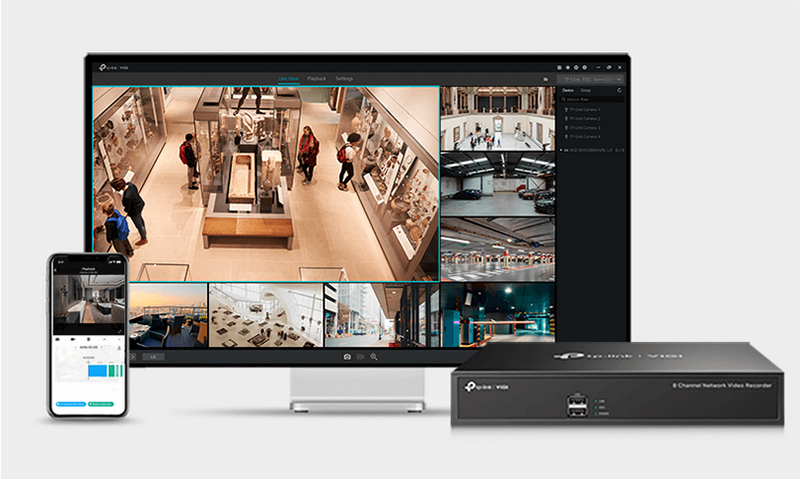The height and width of the screenshot is (479, 800).
Task: Open the TP-Link VIGI dropdown at top right
Action: [x=590, y=79]
